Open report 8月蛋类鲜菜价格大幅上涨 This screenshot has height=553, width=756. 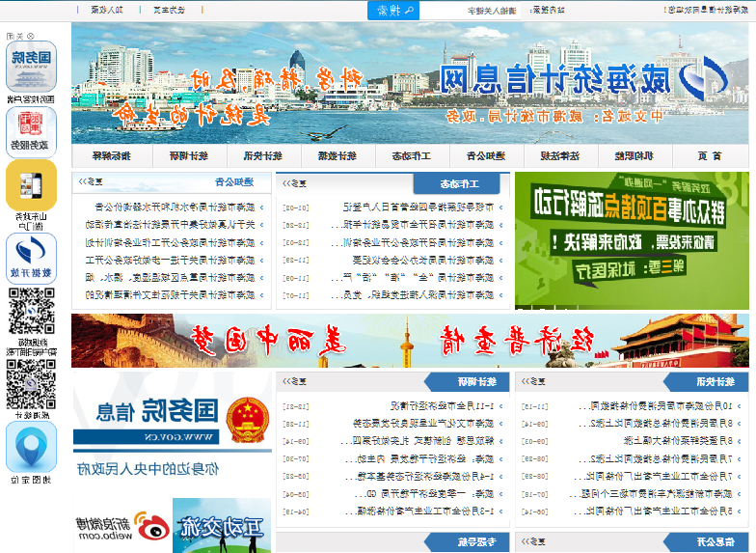[x=678, y=440]
